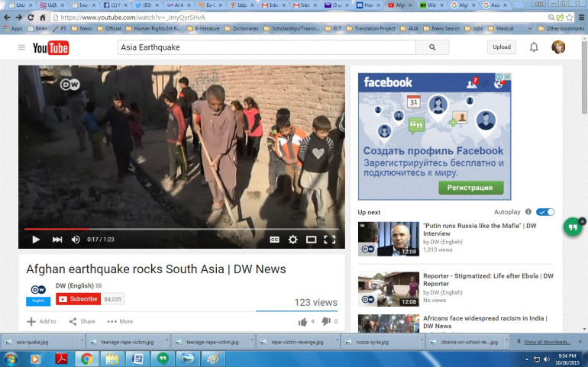Open the Dictionaries bookmarks folder

pyautogui.click(x=242, y=28)
